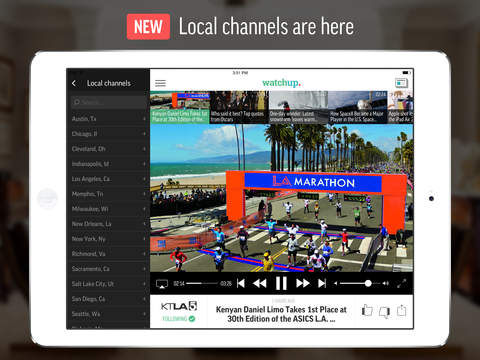480x360 pixels.
Task: Play the SpaceX Major Player thumbnail
Action: click(x=358, y=107)
